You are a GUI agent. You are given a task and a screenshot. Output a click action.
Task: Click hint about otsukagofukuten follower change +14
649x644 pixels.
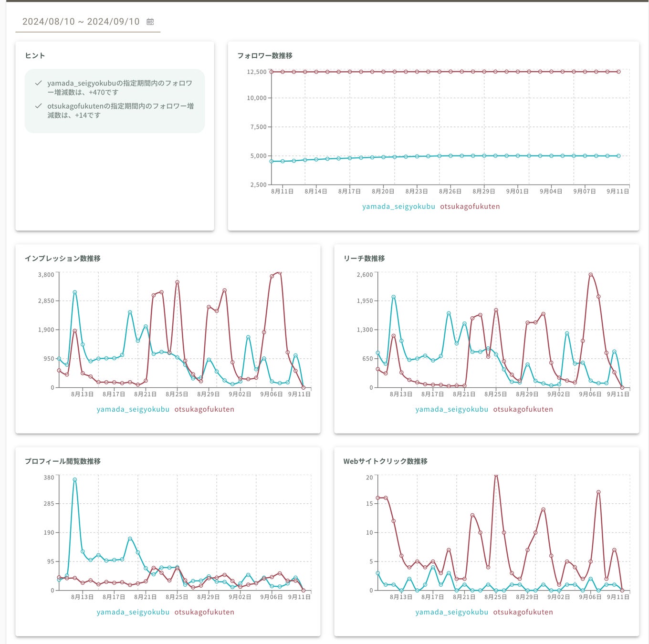click(x=120, y=111)
